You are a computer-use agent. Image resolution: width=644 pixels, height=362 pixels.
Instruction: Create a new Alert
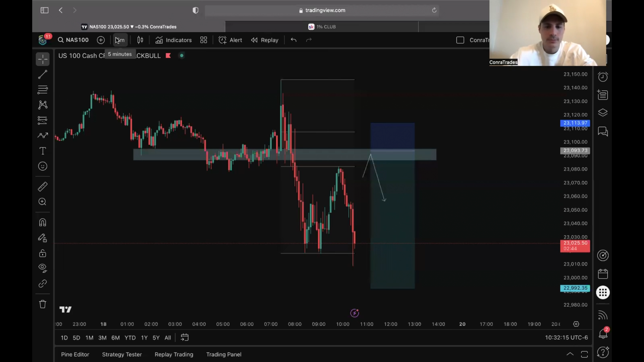click(x=230, y=40)
